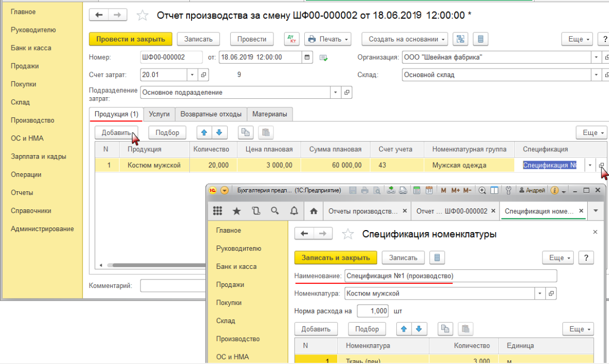Open open-tabs list arrow in front window

[x=596, y=211]
